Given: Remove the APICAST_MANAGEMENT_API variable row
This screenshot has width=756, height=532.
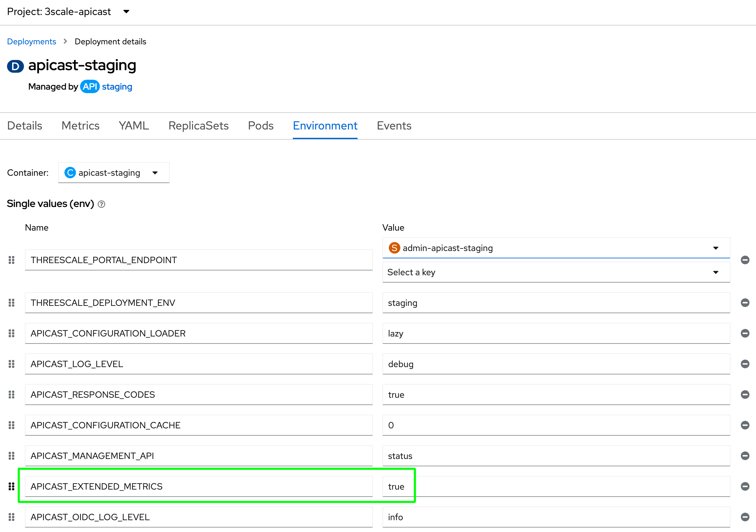Looking at the screenshot, I should (x=745, y=456).
